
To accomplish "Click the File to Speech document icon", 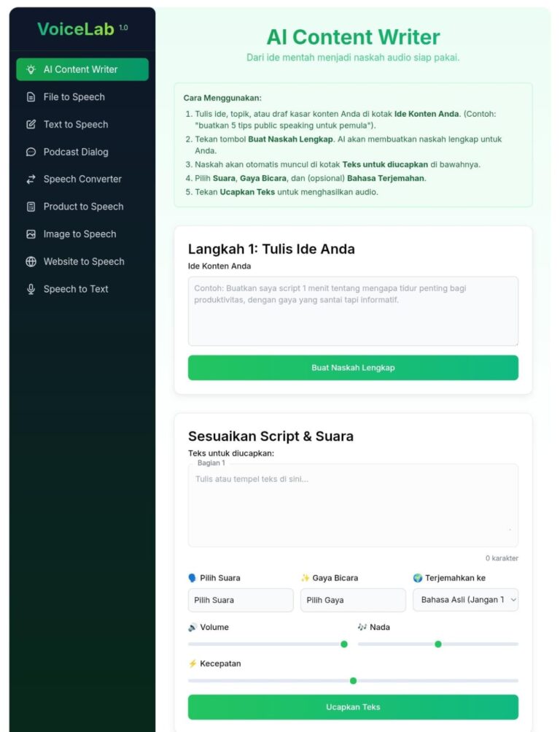I will pyautogui.click(x=31, y=97).
